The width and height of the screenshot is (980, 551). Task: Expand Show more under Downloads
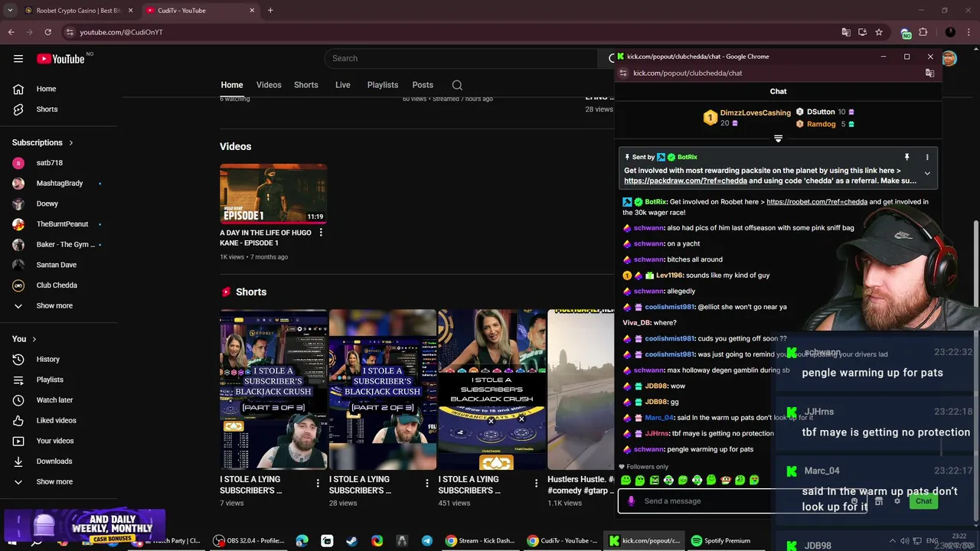(54, 481)
